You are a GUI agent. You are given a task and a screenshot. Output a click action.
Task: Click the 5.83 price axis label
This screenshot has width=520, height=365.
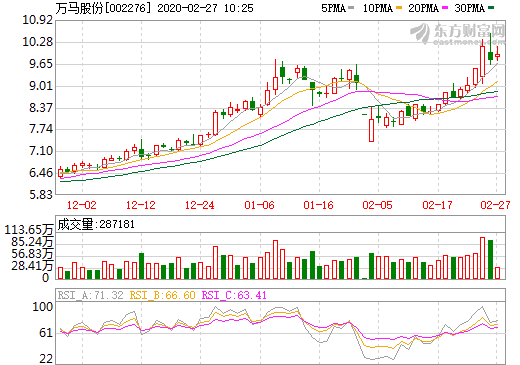pos(41,195)
